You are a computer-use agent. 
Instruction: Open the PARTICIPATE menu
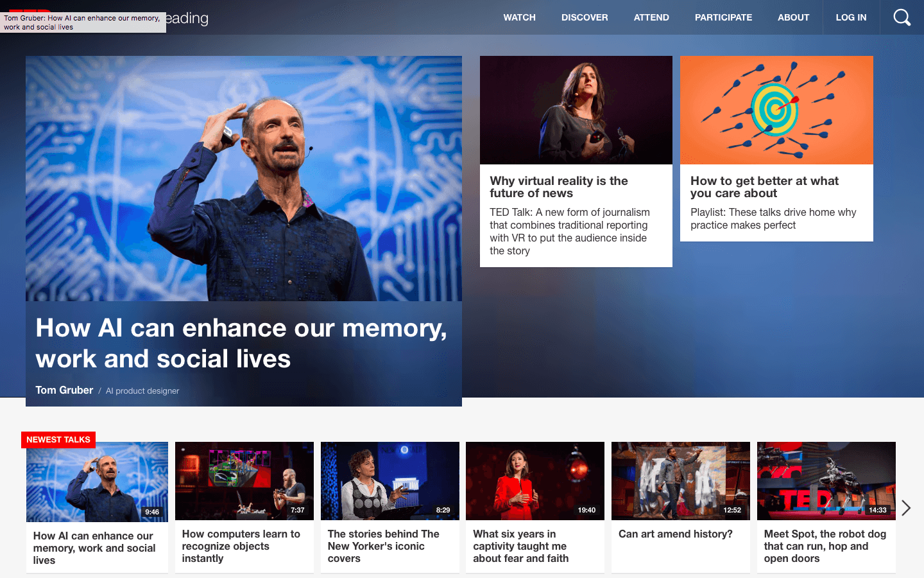click(x=723, y=17)
